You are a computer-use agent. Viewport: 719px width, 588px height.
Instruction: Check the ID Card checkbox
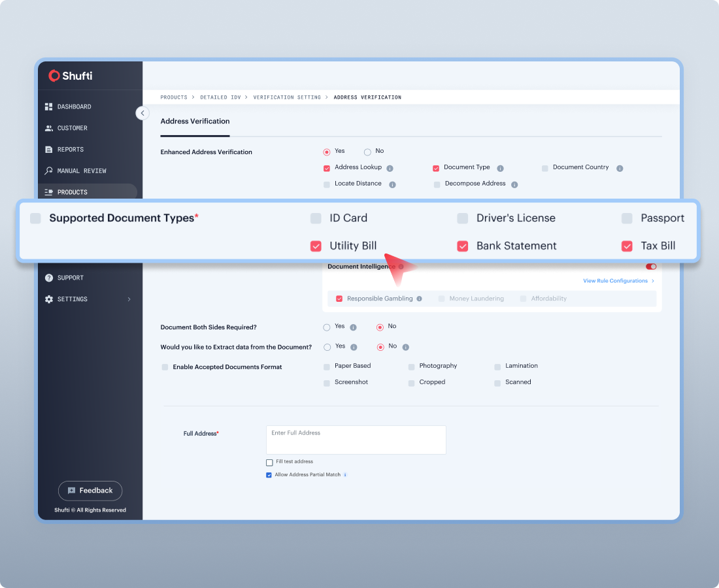(x=316, y=218)
